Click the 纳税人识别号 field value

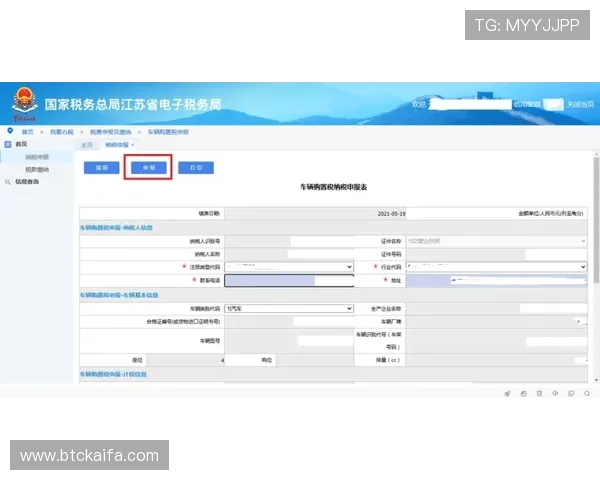[289, 241]
